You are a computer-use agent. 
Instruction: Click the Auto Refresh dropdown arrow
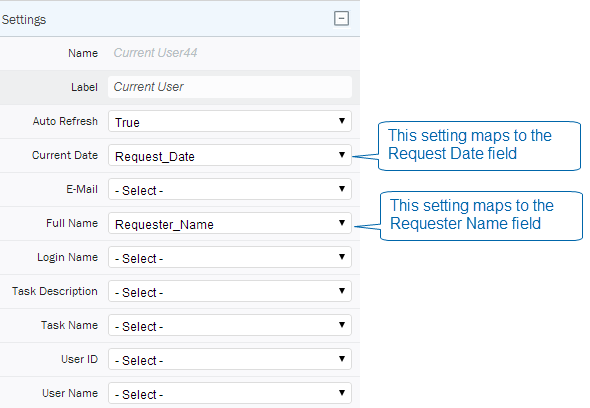[x=342, y=121]
